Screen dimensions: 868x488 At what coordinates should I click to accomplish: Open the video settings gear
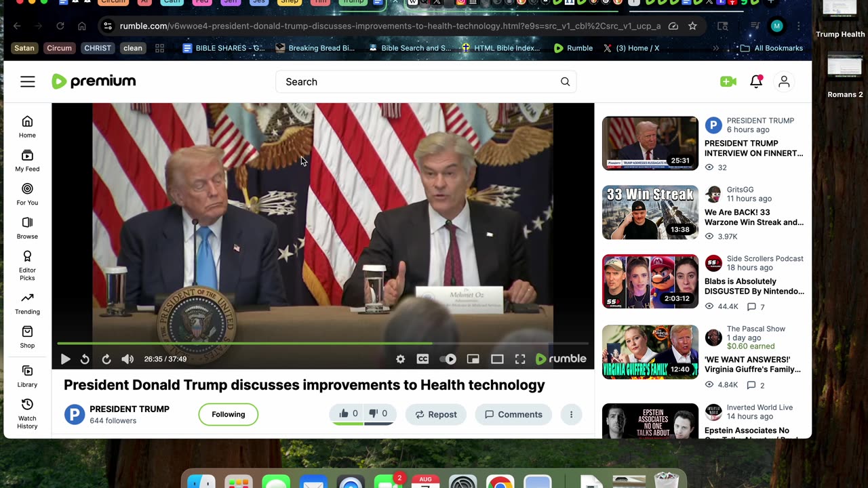click(400, 359)
